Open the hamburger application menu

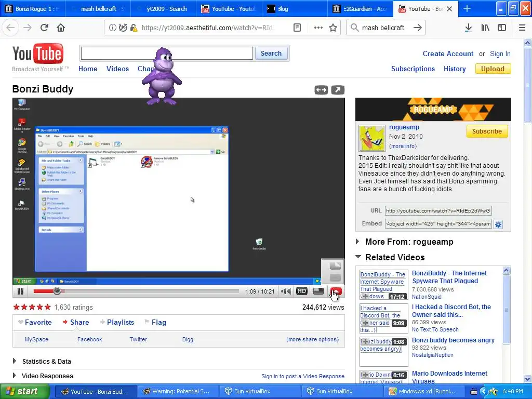(x=522, y=28)
